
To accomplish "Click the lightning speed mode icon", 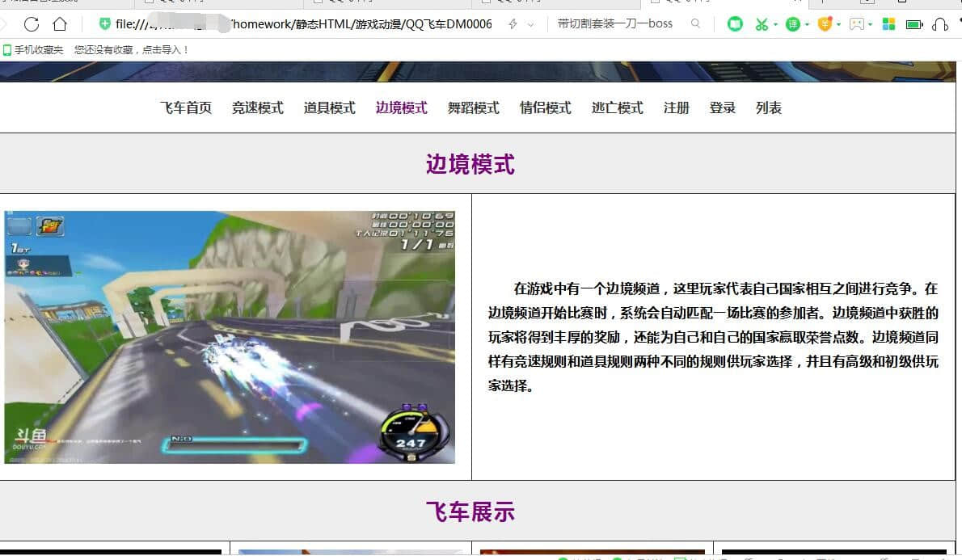I will 513,24.
